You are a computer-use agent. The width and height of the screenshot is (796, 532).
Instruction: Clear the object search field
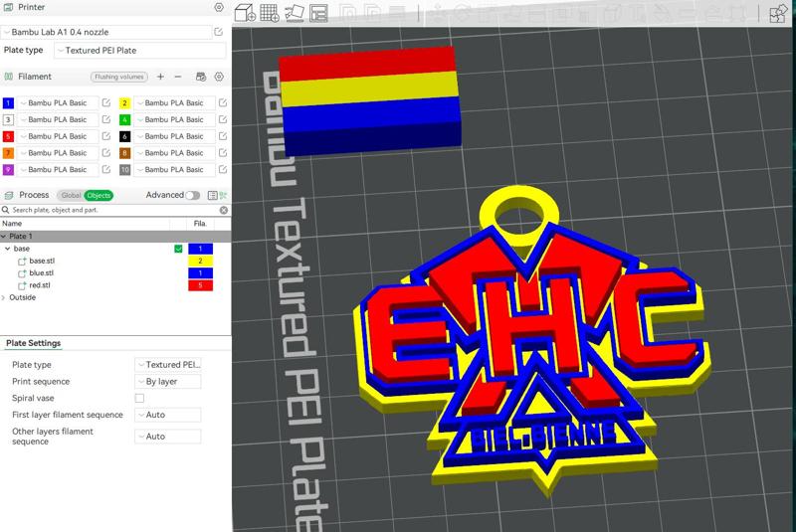pyautogui.click(x=223, y=210)
